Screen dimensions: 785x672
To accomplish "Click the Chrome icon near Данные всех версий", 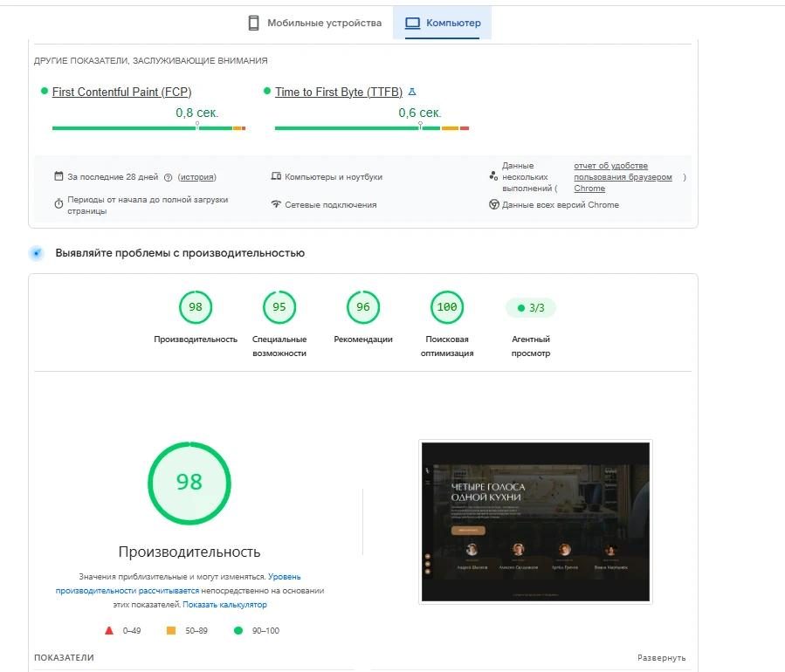I will pyautogui.click(x=494, y=204).
